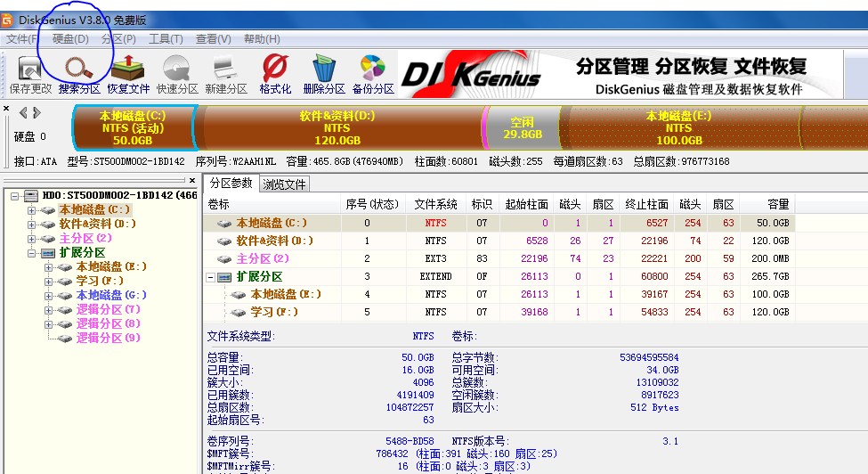The width and height of the screenshot is (868, 474).
Task: Collapse 扩展分区 in the tree
Action: point(31,254)
